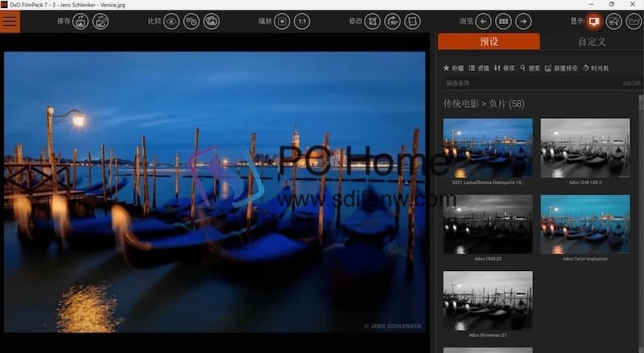Click the 传统电影 > 负片 (58) heading

pyautogui.click(x=484, y=104)
